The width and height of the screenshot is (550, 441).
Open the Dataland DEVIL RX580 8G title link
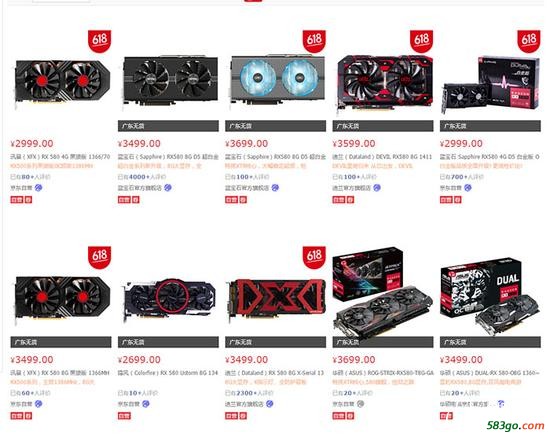pyautogui.click(x=382, y=156)
